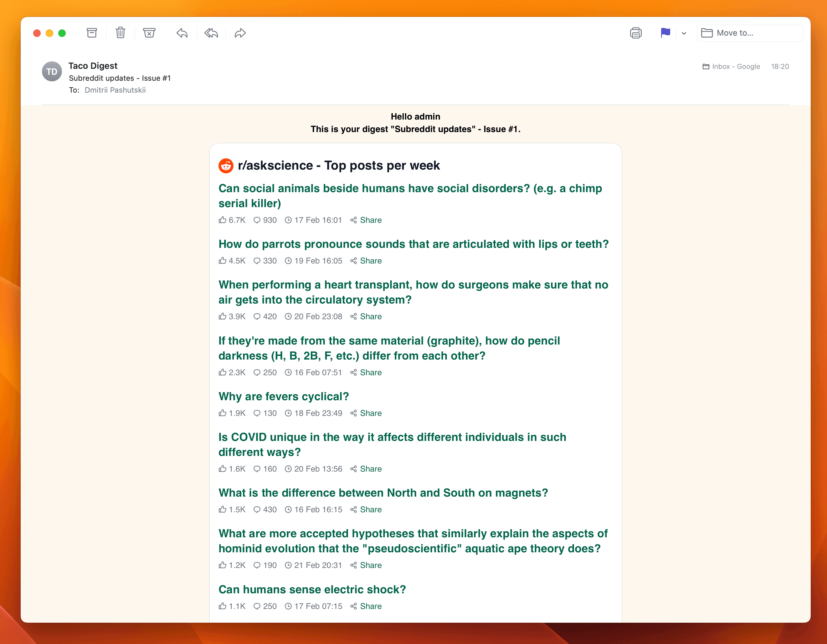Delete the message with the trash icon
The image size is (827, 644).
pos(121,33)
